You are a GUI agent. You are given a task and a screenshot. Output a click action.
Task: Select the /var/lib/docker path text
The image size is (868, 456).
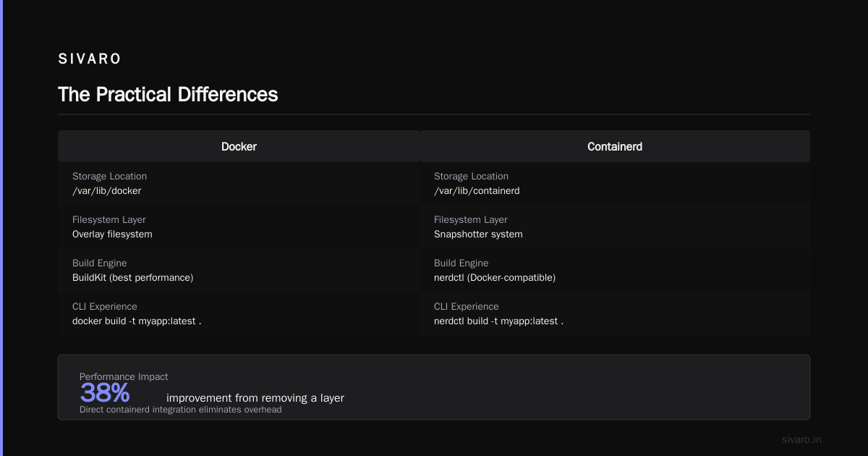click(x=107, y=191)
